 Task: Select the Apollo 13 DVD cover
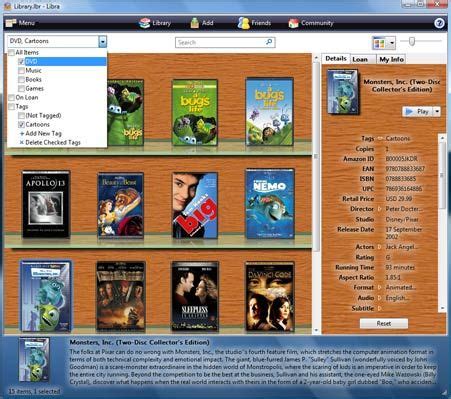pyautogui.click(x=46, y=204)
